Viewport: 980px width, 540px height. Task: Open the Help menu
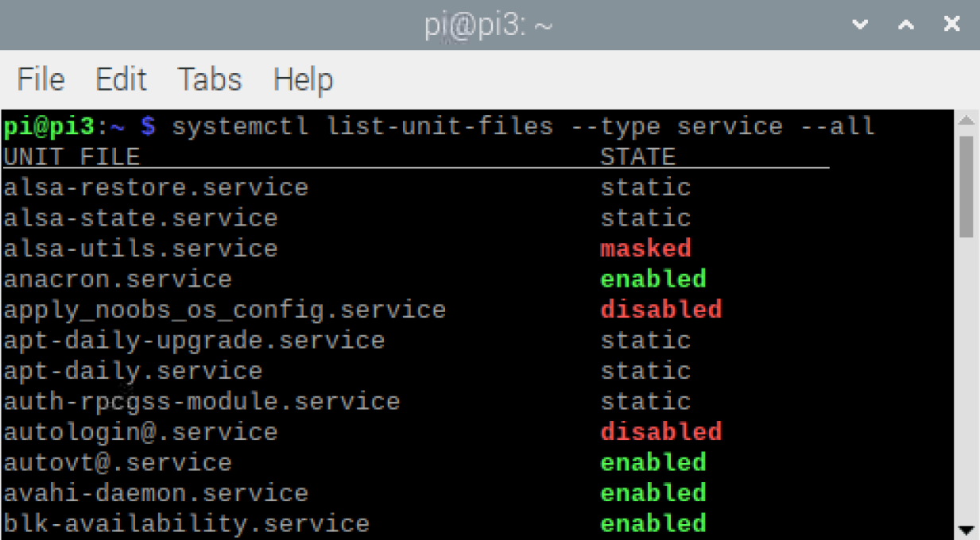click(304, 79)
